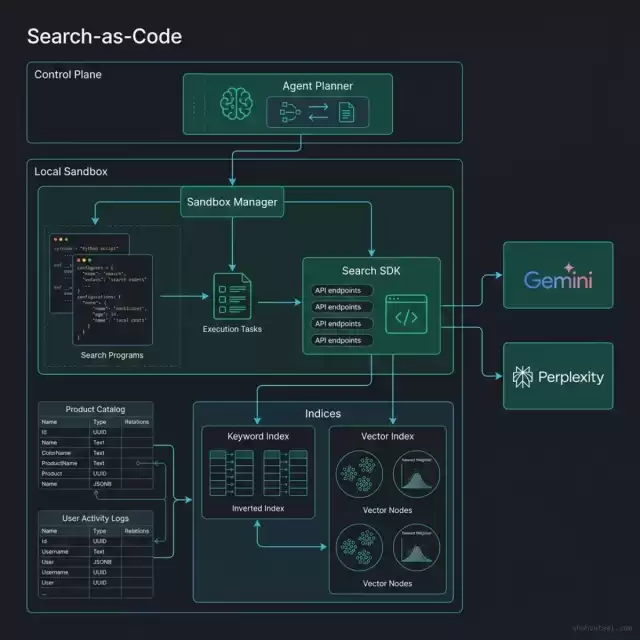Select the flowchart icon in Agent Planner

click(x=290, y=112)
